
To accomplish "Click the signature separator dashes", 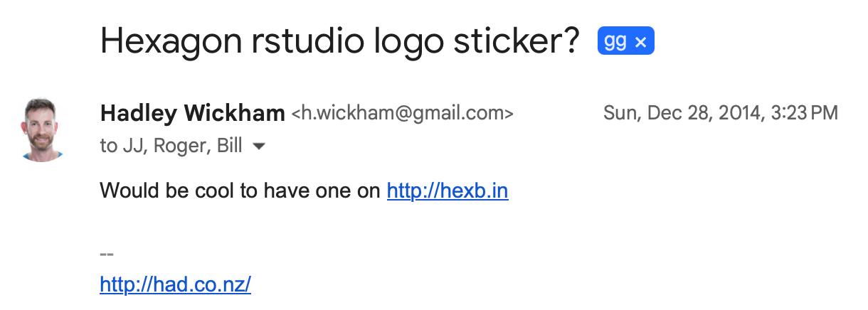I will 107,254.
